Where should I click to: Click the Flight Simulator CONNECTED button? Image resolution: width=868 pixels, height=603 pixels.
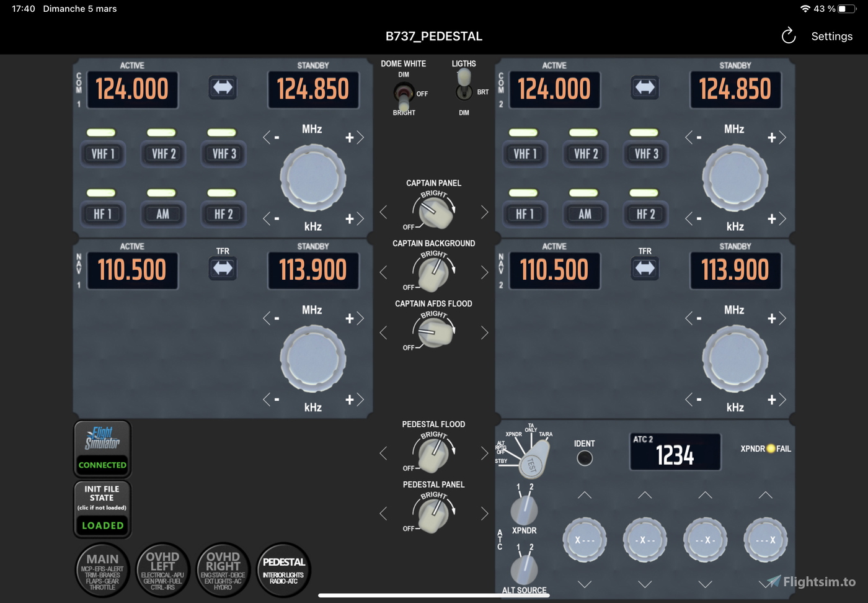102,449
